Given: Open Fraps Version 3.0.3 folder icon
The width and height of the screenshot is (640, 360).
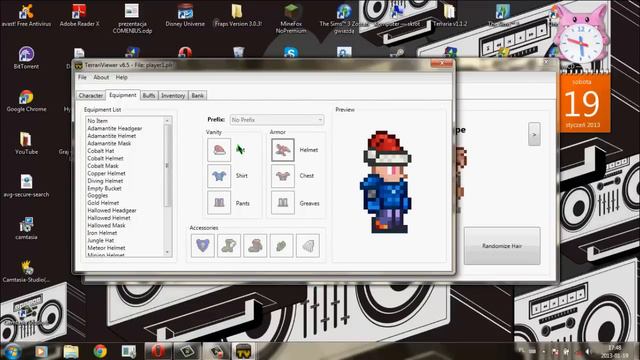Looking at the screenshot, I should 238,16.
